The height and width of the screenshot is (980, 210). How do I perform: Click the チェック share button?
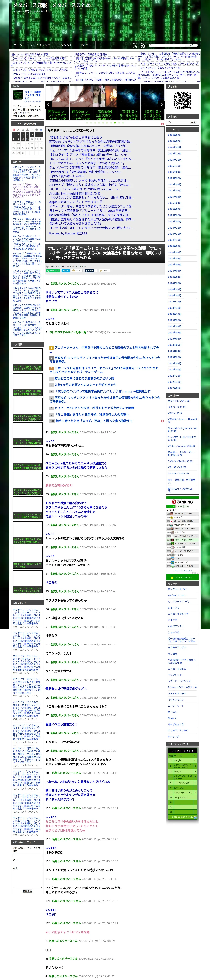tap(77, 270)
